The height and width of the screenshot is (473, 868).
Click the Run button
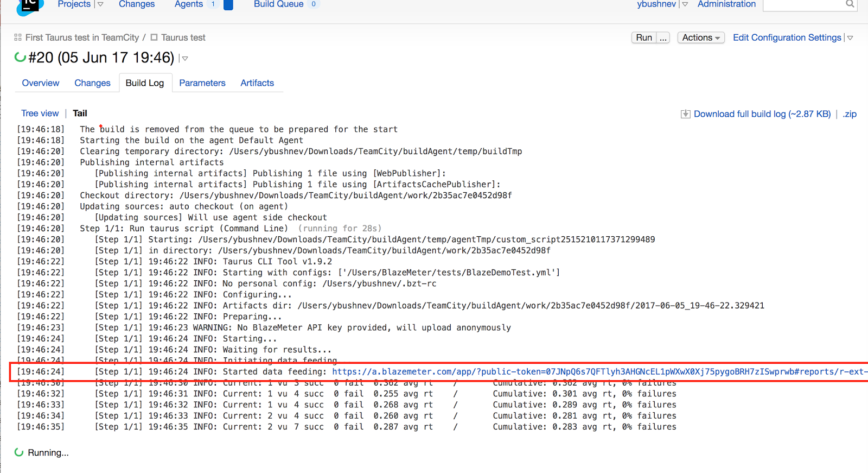pos(644,37)
